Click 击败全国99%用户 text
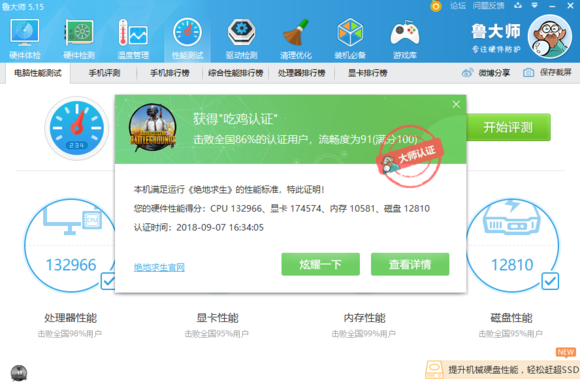Screen dimensions: 580x386 click(363, 334)
